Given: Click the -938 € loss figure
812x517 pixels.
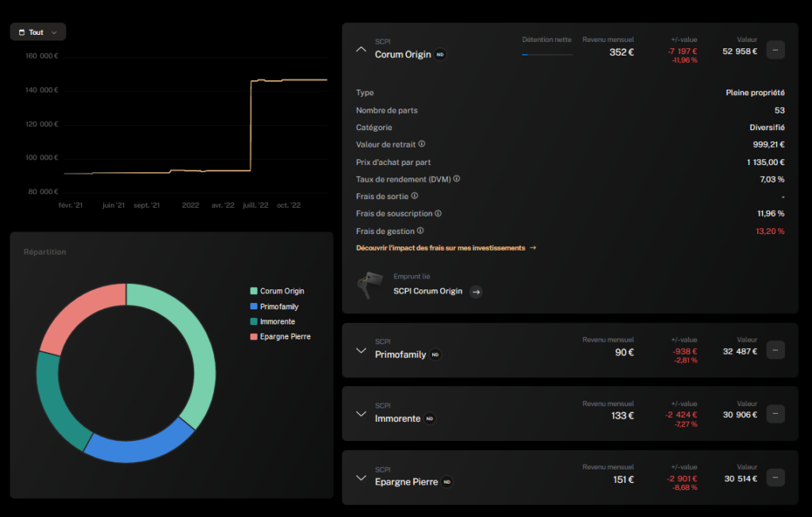Looking at the screenshot, I should point(684,351).
